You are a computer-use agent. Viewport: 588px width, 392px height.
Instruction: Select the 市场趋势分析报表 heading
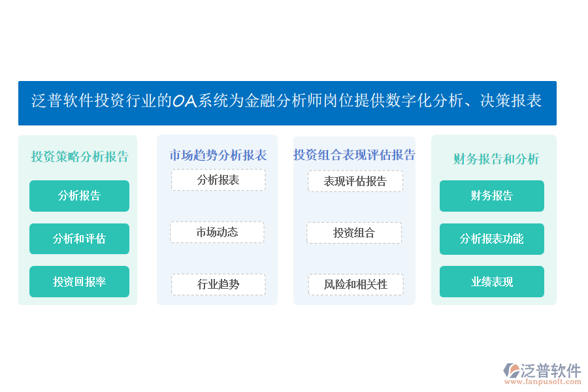click(x=218, y=155)
